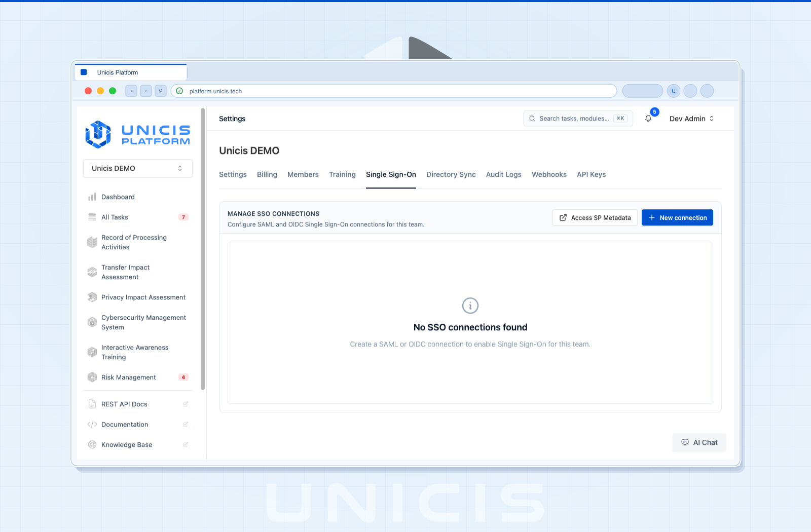Go to the Directory Sync tab
Image resolution: width=811 pixels, height=532 pixels.
coord(451,175)
